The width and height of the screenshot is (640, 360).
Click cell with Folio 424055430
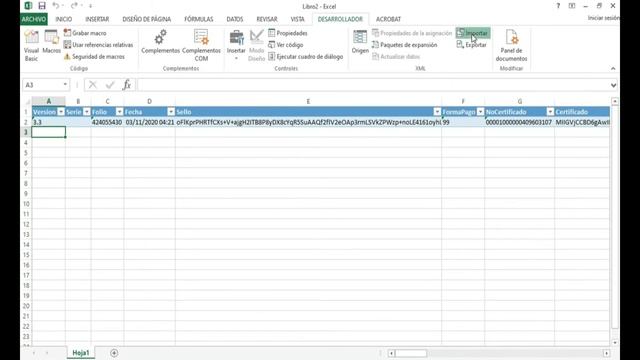coord(107,122)
